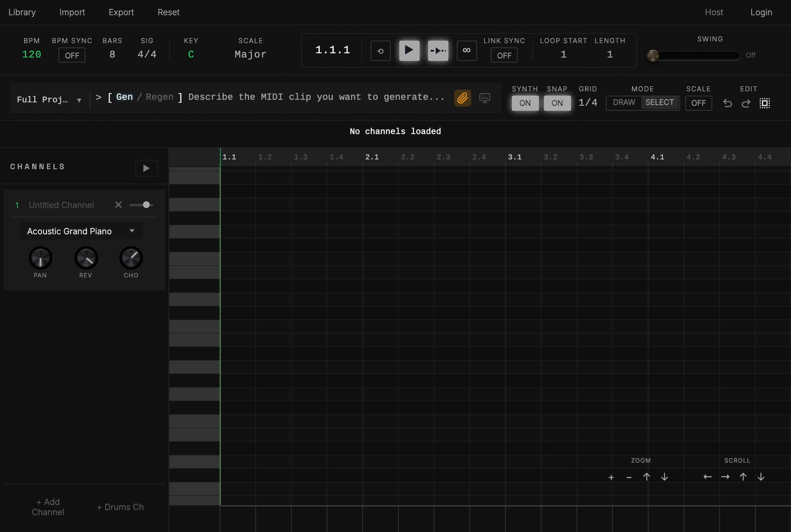Click the Loop Start value
The width and height of the screenshot is (791, 532).
pos(563,55)
